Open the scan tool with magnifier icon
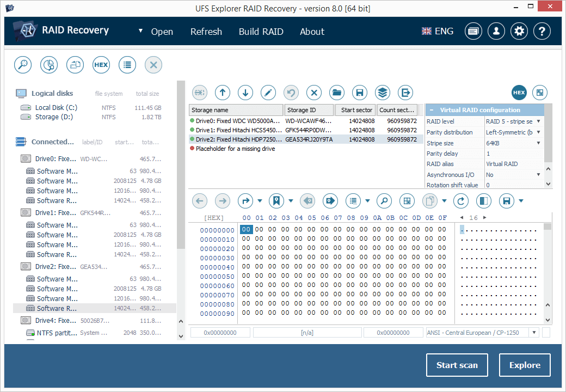Image resolution: width=566 pixels, height=392 pixels. tap(22, 65)
